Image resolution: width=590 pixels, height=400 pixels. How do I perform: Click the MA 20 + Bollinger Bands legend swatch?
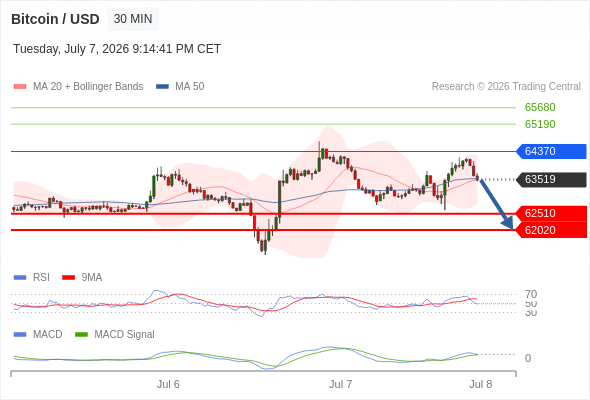(x=20, y=87)
